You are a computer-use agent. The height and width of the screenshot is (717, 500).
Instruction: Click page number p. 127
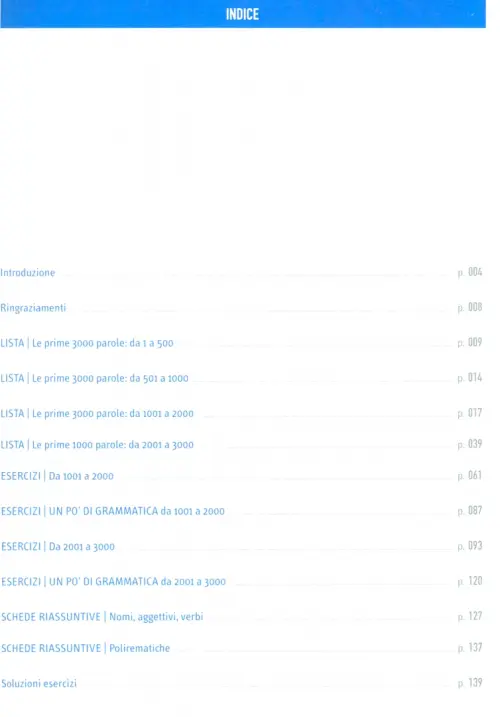(470, 616)
